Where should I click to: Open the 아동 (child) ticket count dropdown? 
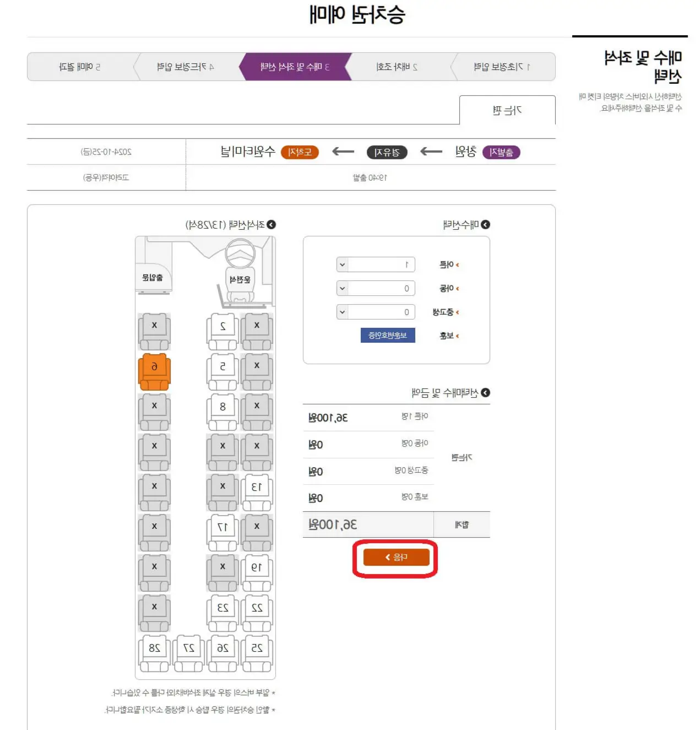click(376, 288)
